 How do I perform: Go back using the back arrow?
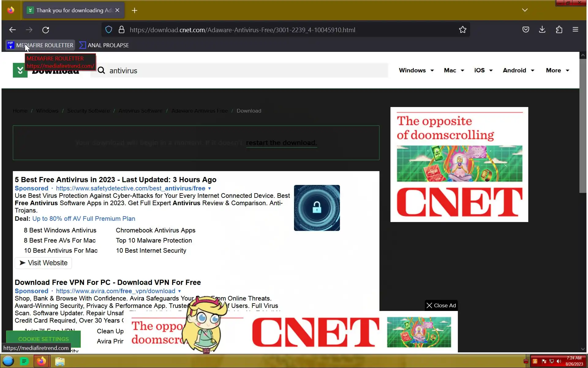pos(13,30)
